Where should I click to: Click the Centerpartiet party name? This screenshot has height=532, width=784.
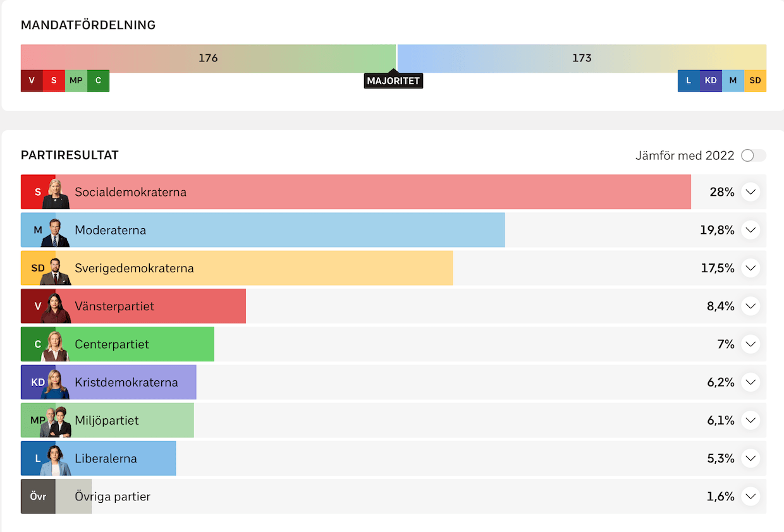pyautogui.click(x=112, y=344)
